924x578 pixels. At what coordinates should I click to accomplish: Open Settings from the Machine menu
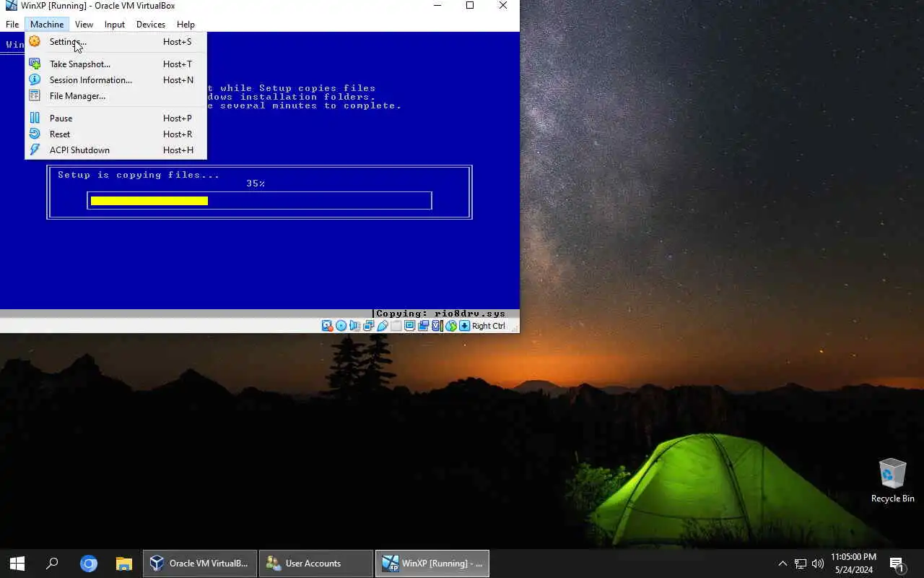pyautogui.click(x=115, y=42)
